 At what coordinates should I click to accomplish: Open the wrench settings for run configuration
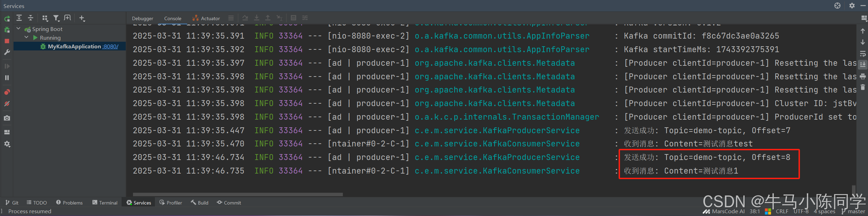pos(7,52)
